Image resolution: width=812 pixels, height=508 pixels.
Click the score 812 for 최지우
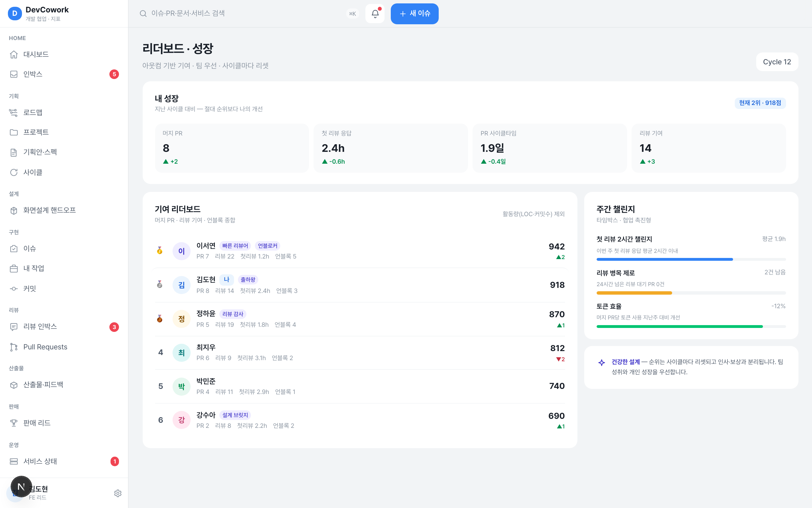click(x=557, y=348)
